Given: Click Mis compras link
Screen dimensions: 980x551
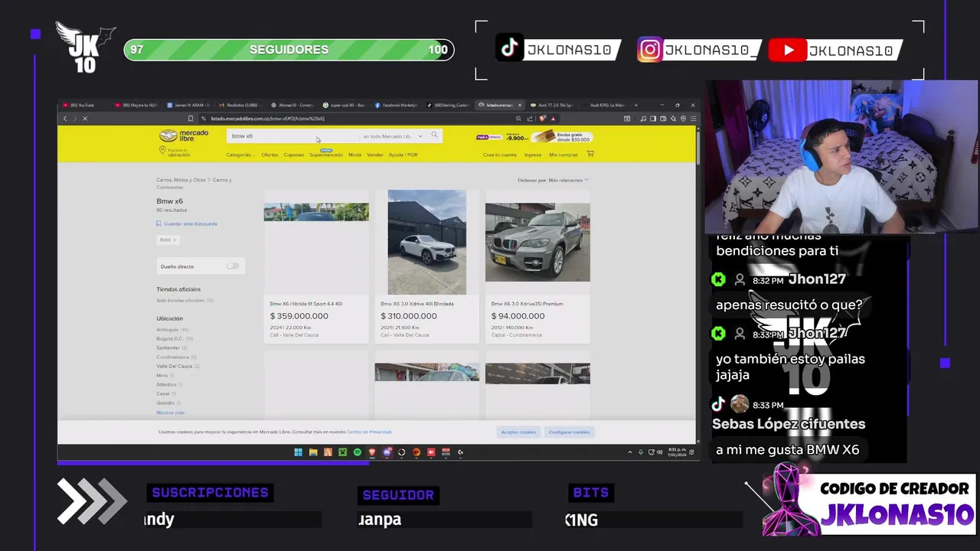Looking at the screenshot, I should [563, 155].
